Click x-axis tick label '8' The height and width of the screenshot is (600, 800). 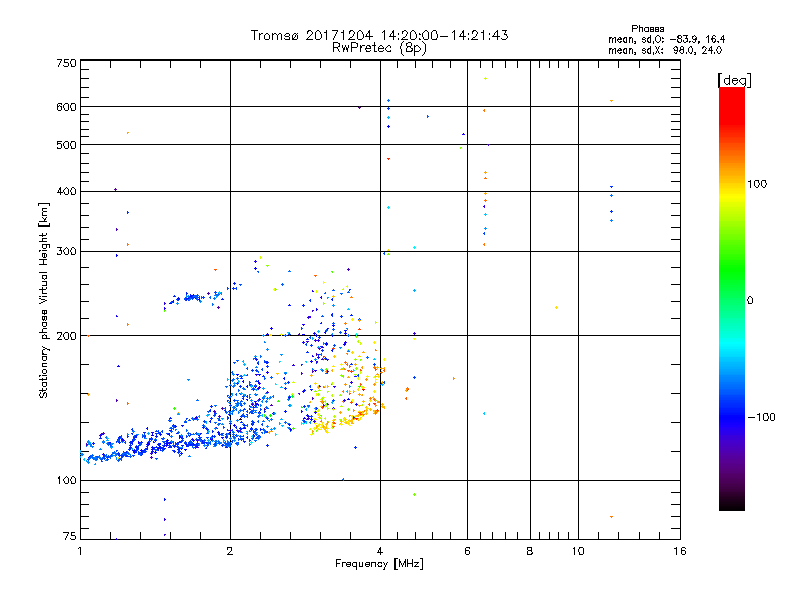pyautogui.click(x=530, y=551)
